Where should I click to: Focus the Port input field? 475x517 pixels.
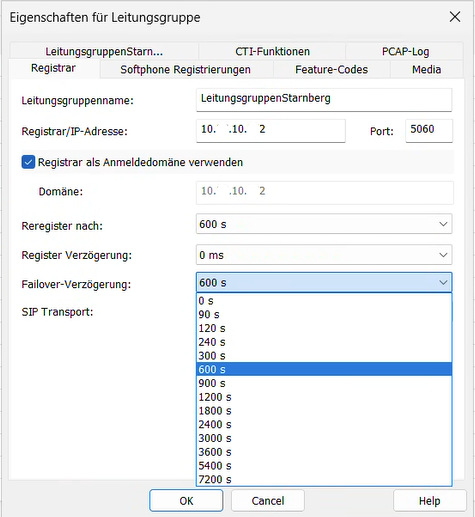pyautogui.click(x=429, y=131)
